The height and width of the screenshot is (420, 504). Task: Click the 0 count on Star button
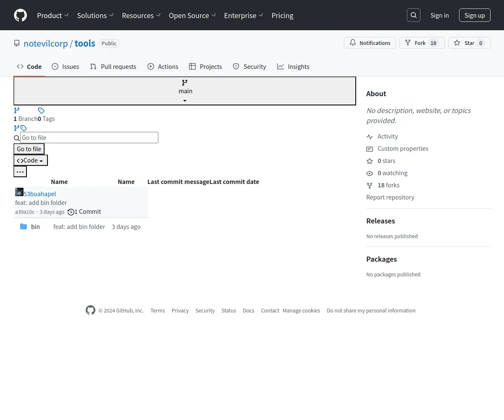pyautogui.click(x=481, y=43)
